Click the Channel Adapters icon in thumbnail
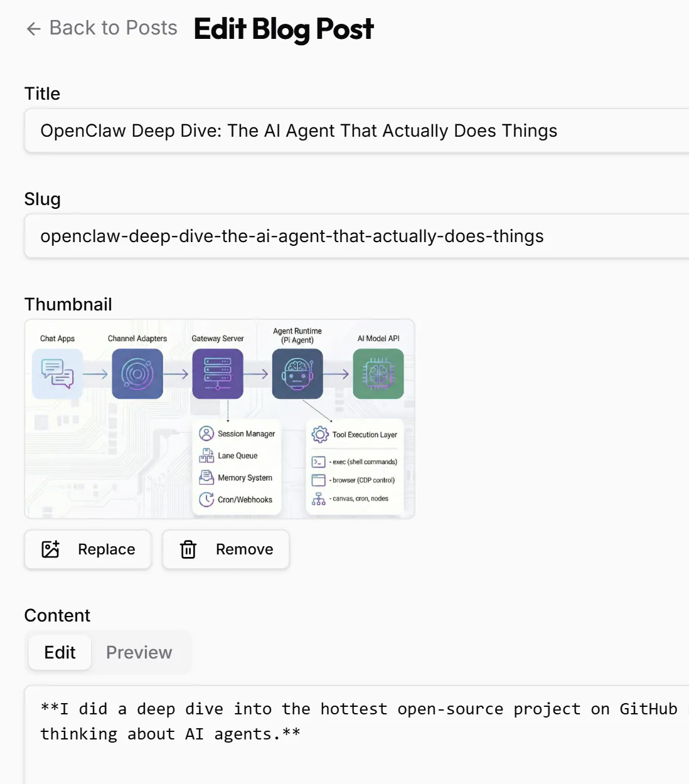The height and width of the screenshot is (784, 689). tap(137, 374)
